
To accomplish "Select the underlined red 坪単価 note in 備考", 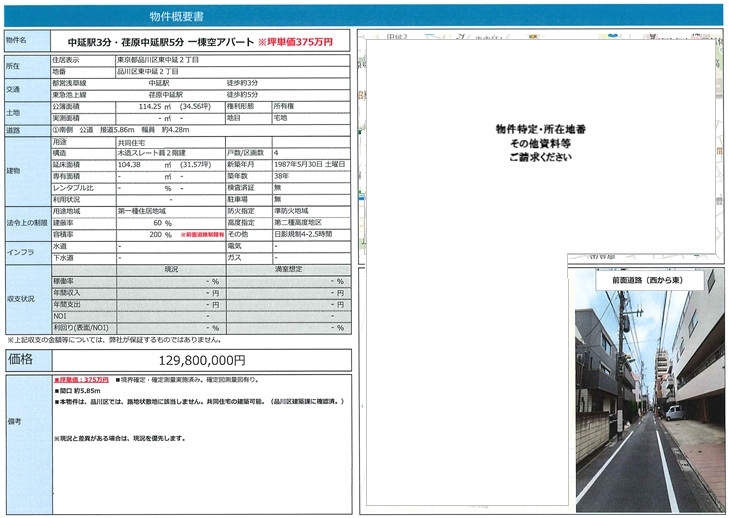I will 81,380.
